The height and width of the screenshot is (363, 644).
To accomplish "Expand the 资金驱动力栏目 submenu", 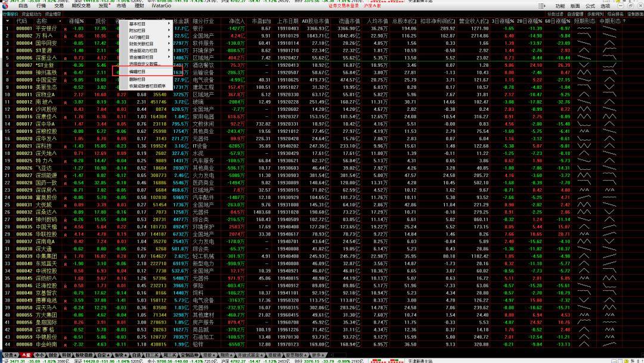I will [146, 51].
